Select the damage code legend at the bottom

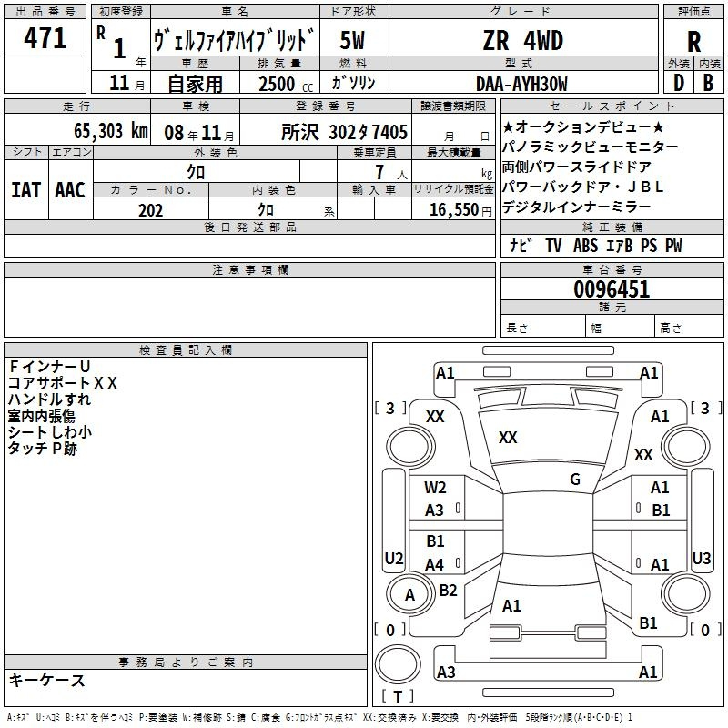tap(320, 717)
